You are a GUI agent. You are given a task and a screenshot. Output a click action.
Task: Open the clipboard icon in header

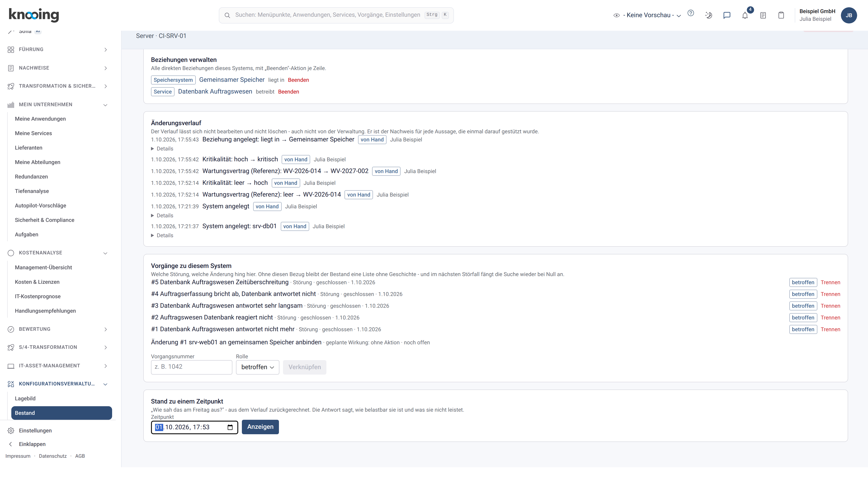(x=781, y=15)
